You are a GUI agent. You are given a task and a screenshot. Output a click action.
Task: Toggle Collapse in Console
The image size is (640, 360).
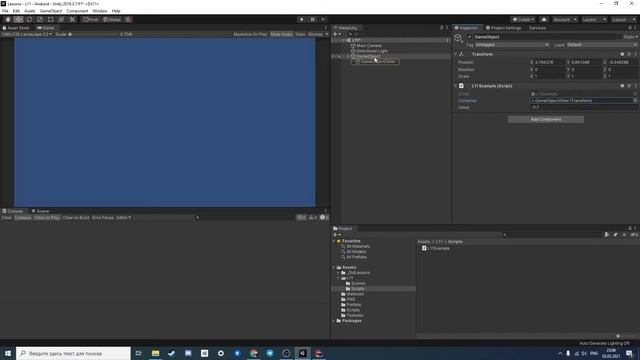23,218
